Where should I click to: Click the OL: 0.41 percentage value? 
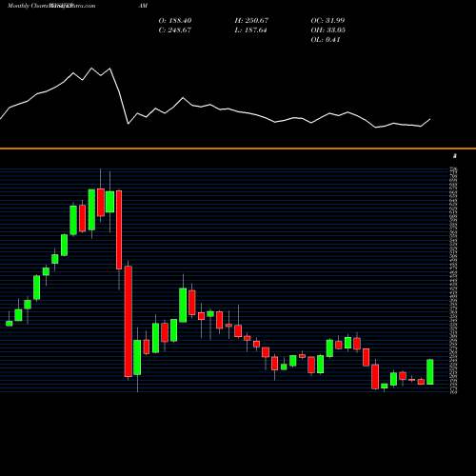(x=326, y=40)
